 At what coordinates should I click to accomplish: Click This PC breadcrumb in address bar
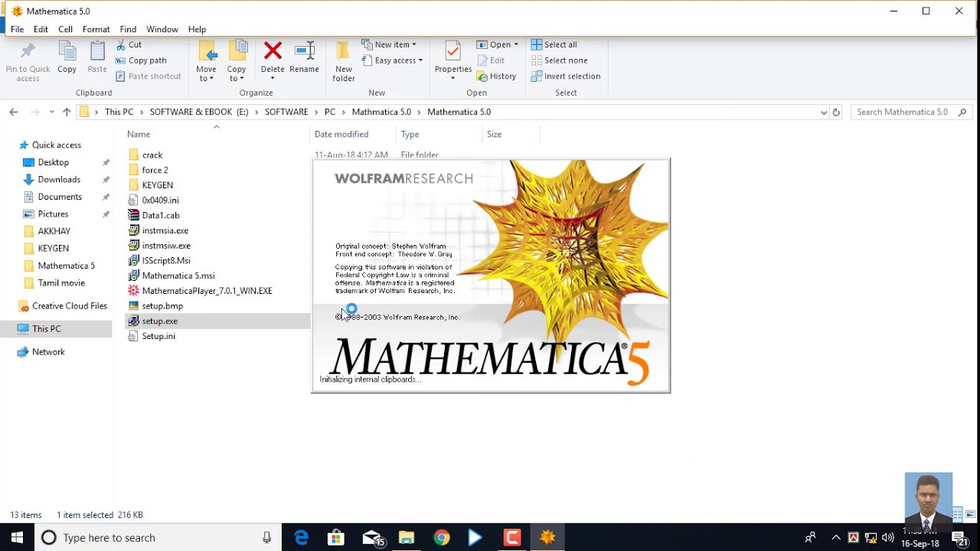pyautogui.click(x=119, y=112)
